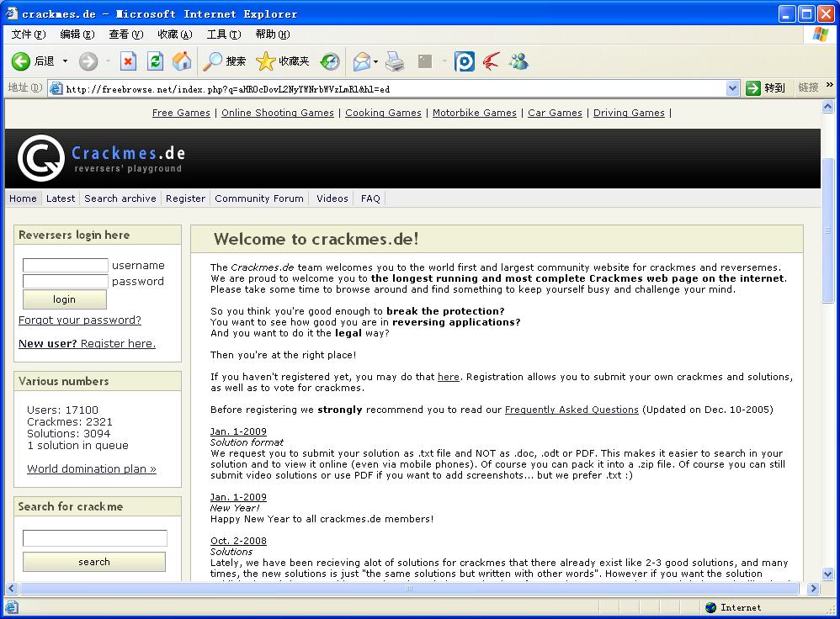The width and height of the screenshot is (840, 619).
Task: Click the horizontal scrollbar right arrow
Action: tap(813, 588)
